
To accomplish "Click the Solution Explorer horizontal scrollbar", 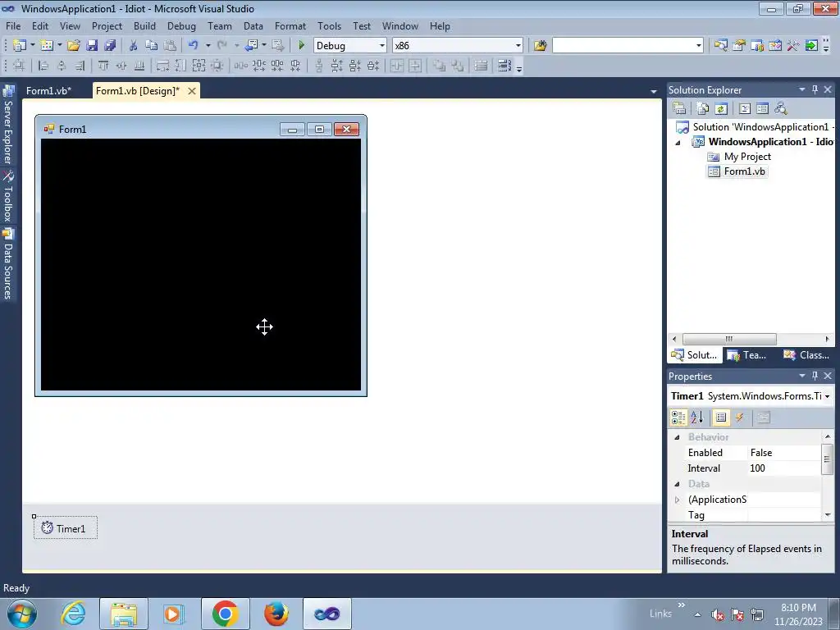I will [x=729, y=339].
